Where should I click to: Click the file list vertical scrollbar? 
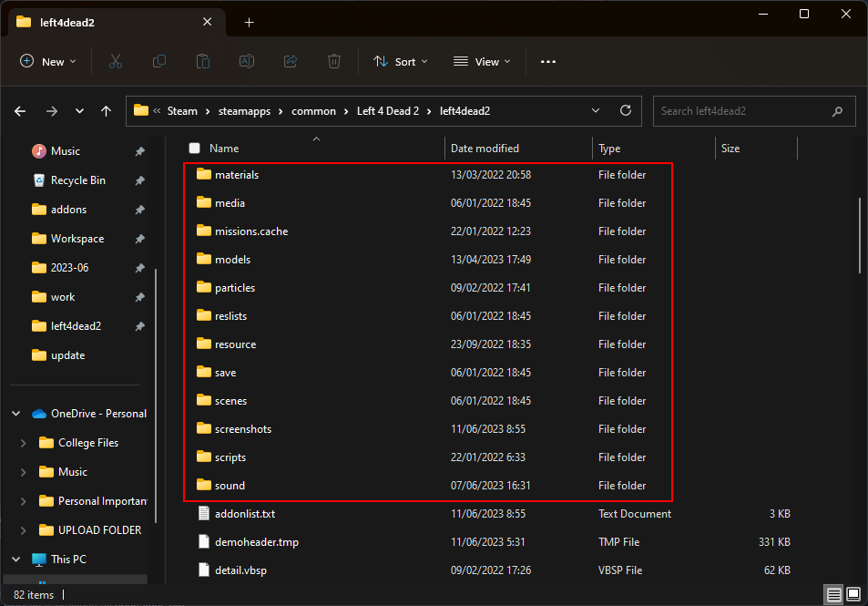(859, 235)
